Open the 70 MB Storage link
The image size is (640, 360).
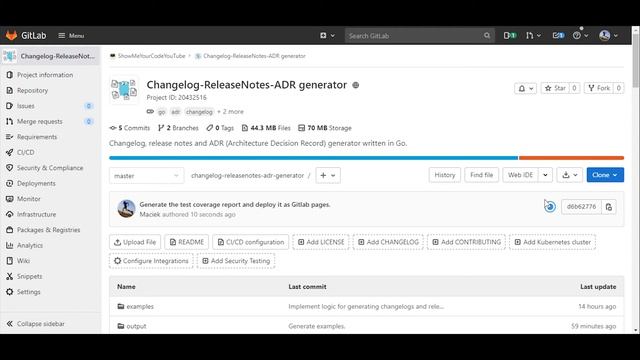(325, 128)
